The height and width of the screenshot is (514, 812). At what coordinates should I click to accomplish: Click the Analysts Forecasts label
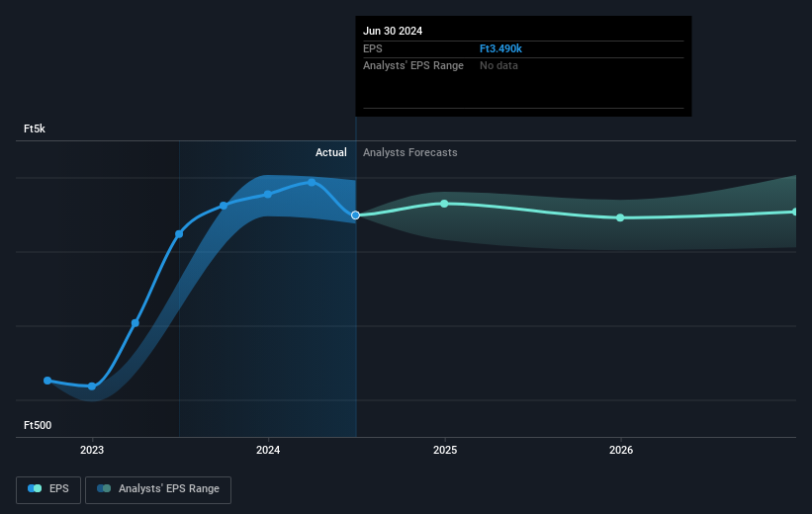point(410,152)
